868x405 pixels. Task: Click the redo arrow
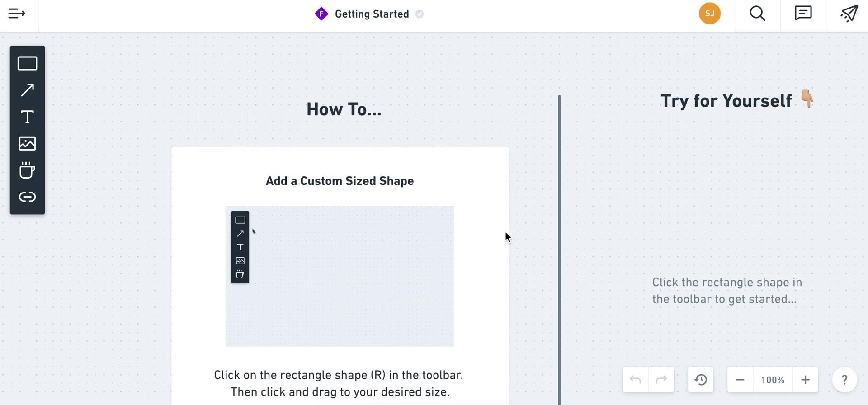pos(662,380)
